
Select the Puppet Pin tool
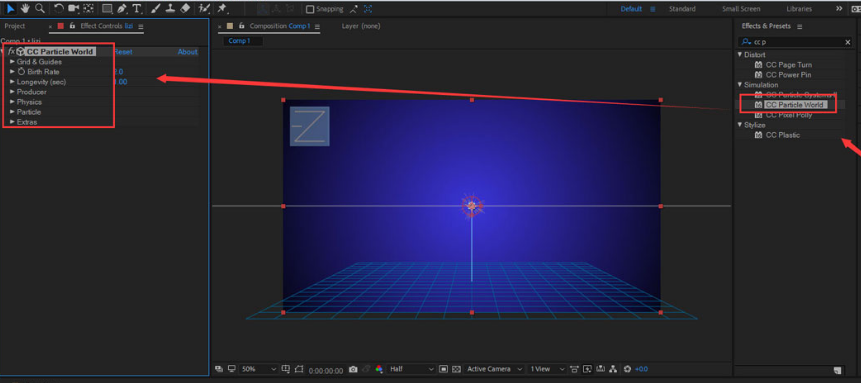coord(222,8)
